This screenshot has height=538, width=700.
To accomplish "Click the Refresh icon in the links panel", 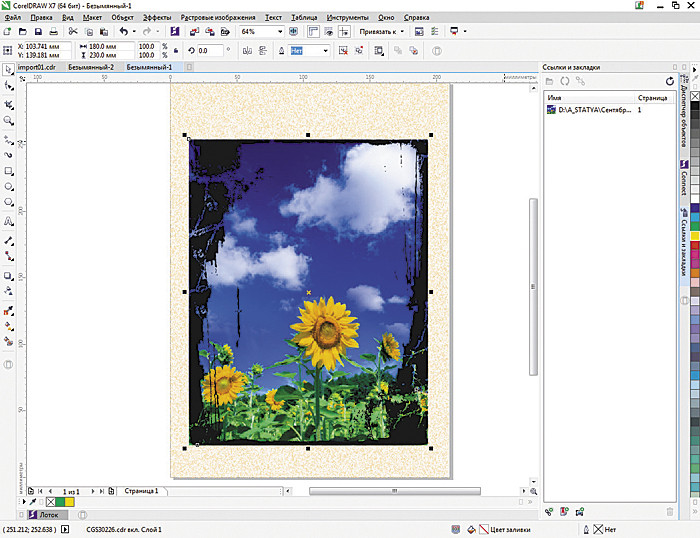I will 670,80.
